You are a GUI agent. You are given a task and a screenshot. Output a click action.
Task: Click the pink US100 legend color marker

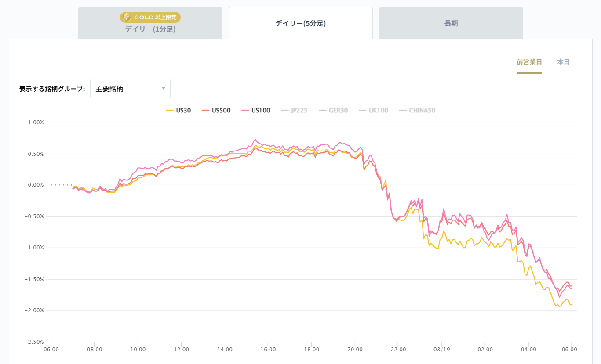coord(245,111)
